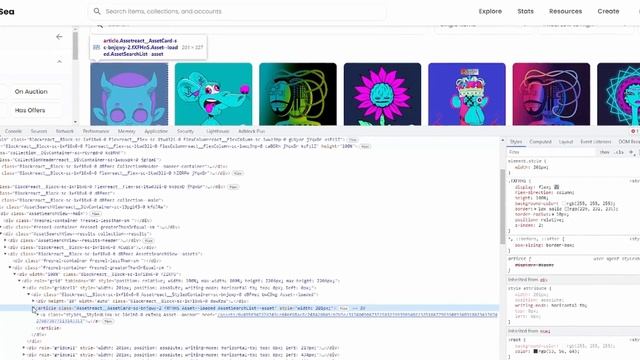Click the flex badge on AssetSearchView--results-header row
Viewport: 640px width, 360px height.
(x=149, y=240)
